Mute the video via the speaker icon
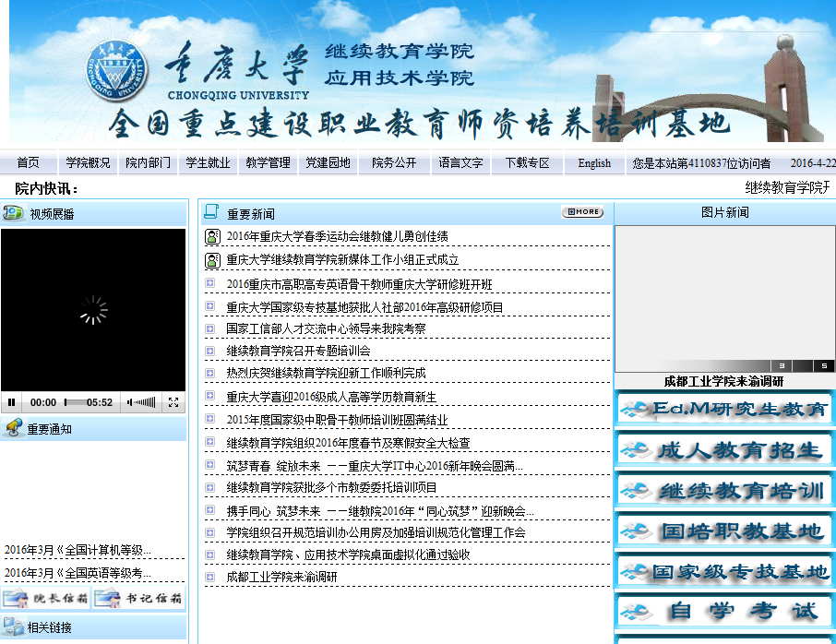This screenshot has width=836, height=644. point(129,402)
